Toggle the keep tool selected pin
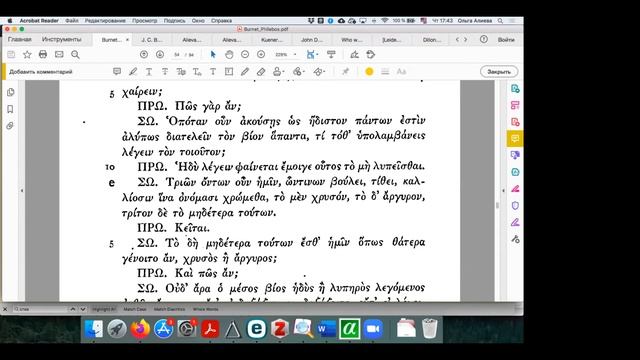640x360 pixels. tap(345, 71)
